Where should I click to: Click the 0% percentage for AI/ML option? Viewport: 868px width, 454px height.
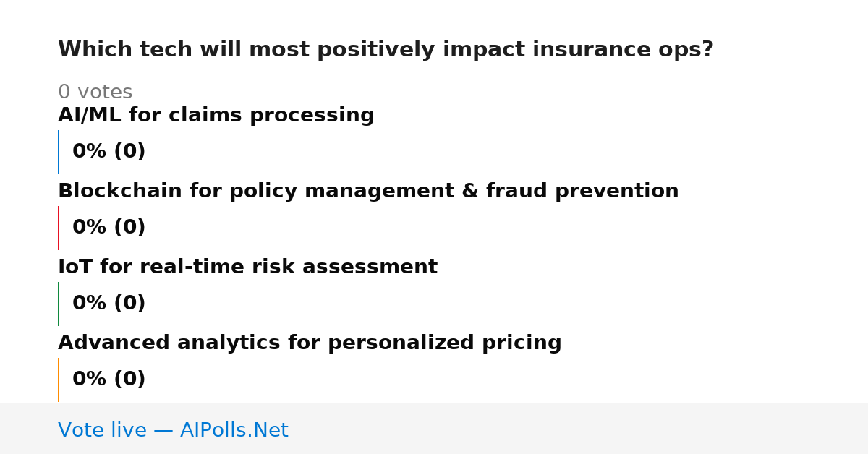coord(90,152)
